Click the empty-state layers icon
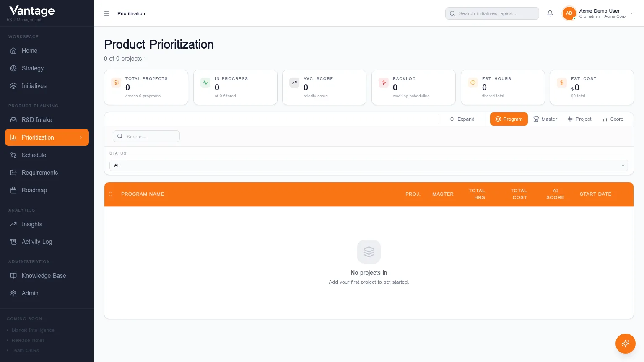The image size is (644, 362). coord(369,252)
